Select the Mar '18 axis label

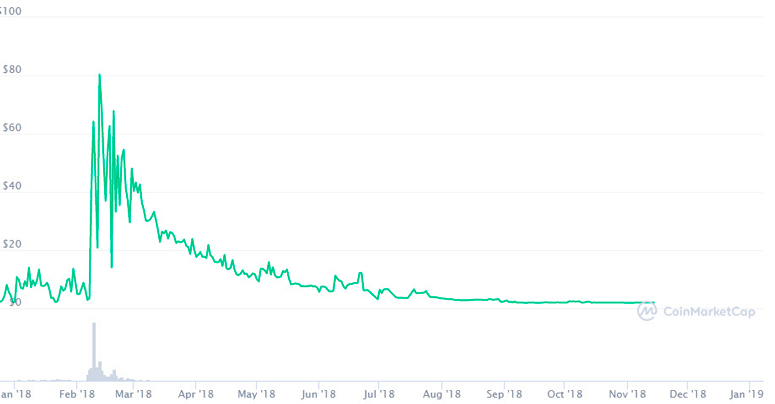coord(132,394)
